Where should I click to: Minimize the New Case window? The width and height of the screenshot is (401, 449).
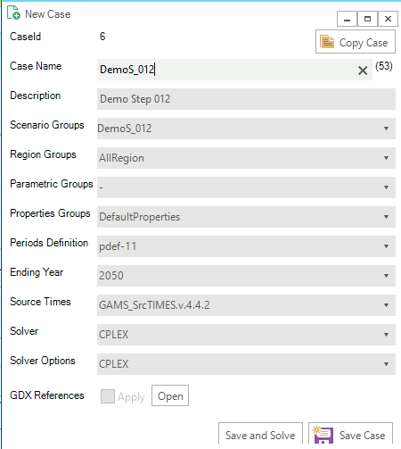coord(347,19)
